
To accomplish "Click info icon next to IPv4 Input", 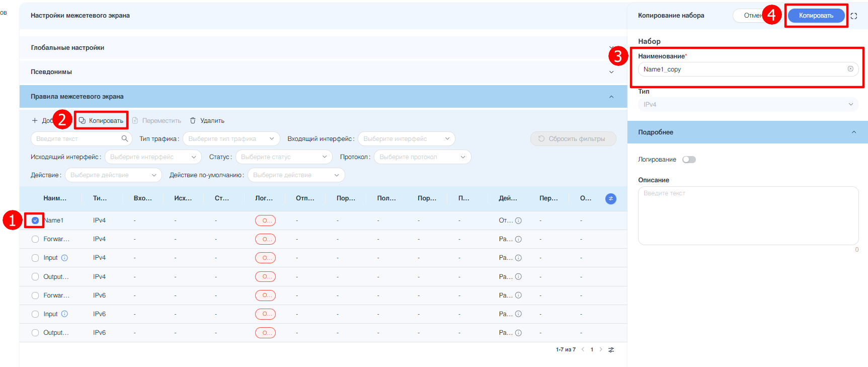I will (64, 258).
